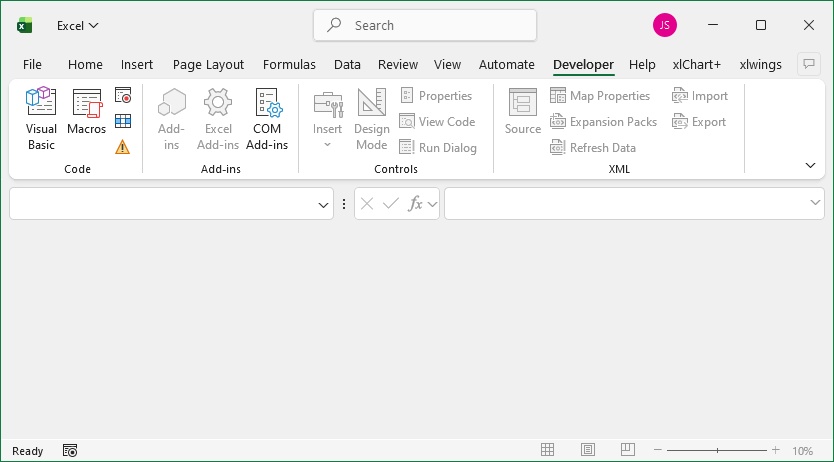Screen dimensions: 834x462
Task: Expand the formula bar
Action: click(815, 202)
